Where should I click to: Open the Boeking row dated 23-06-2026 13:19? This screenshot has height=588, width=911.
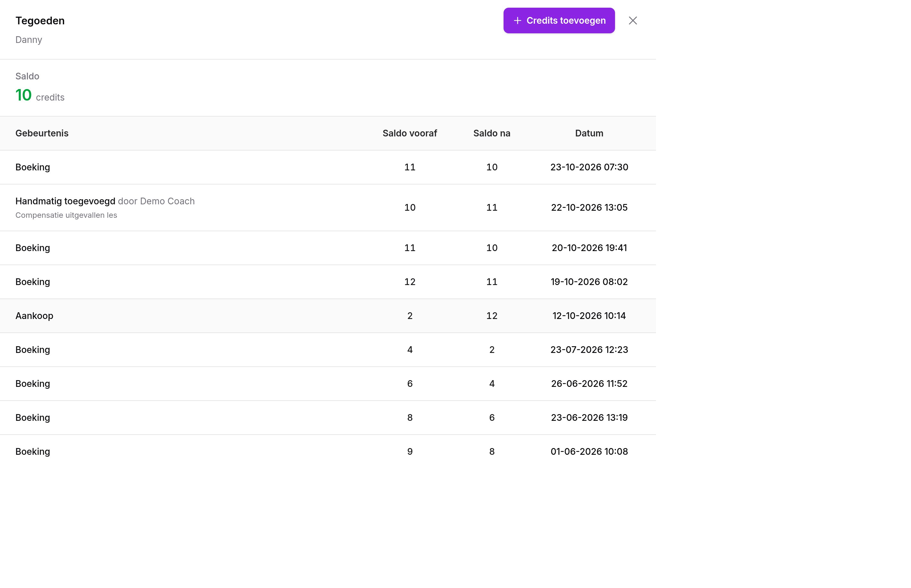pyautogui.click(x=328, y=418)
